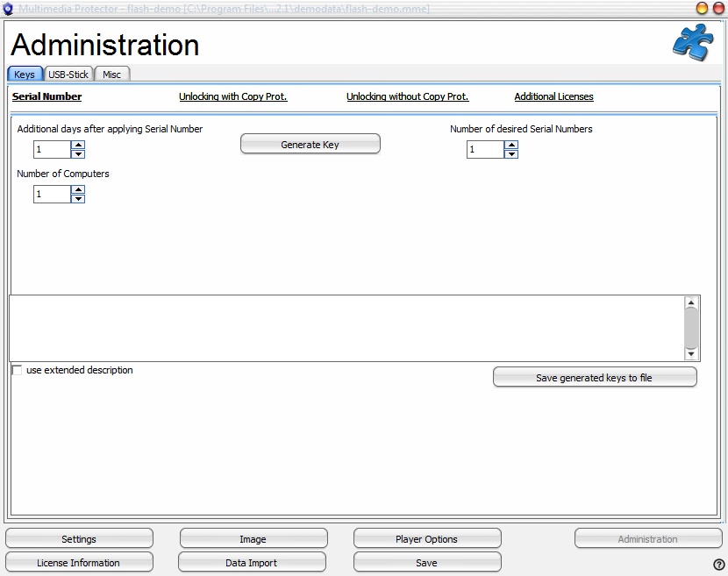
Task: Click the Number of Computers input field
Action: (x=52, y=195)
